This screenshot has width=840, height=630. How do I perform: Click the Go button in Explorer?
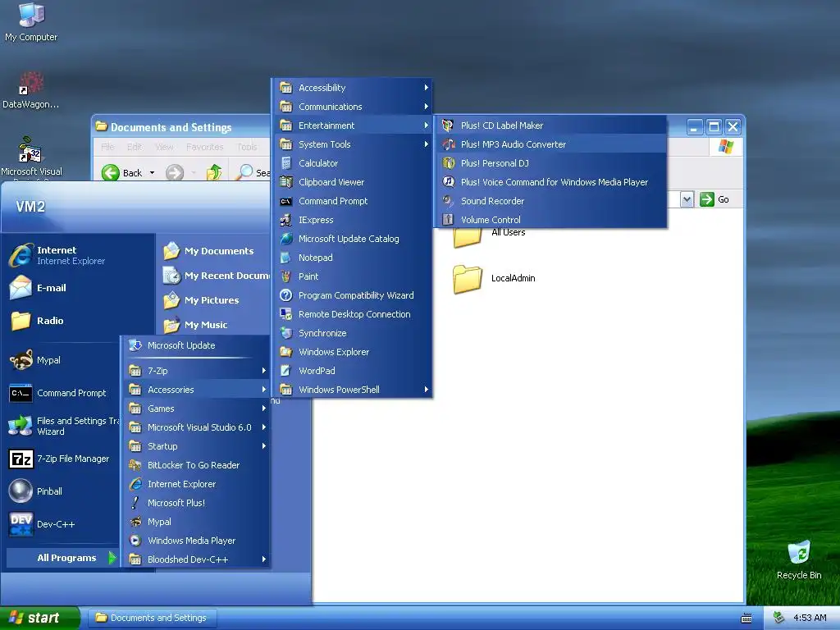pyautogui.click(x=715, y=199)
